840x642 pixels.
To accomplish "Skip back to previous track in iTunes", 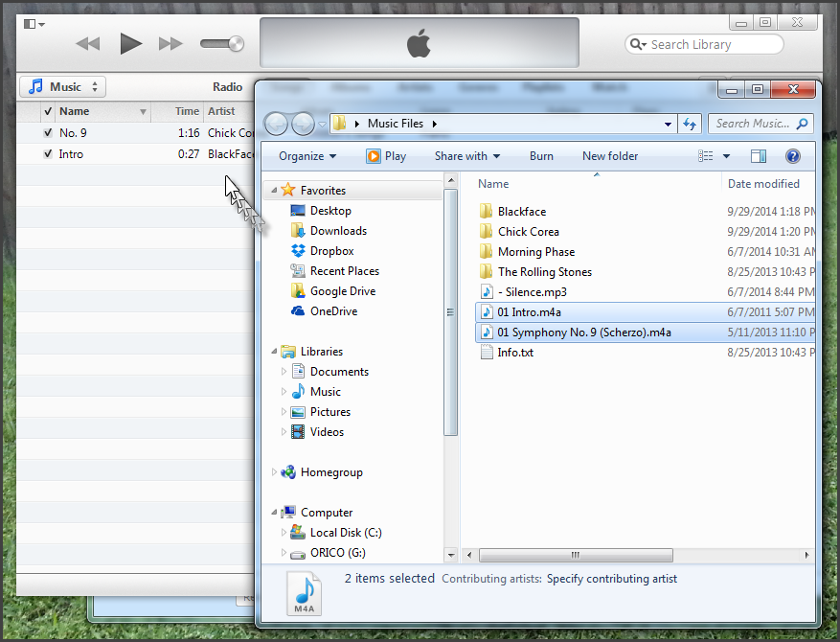I will tap(88, 44).
